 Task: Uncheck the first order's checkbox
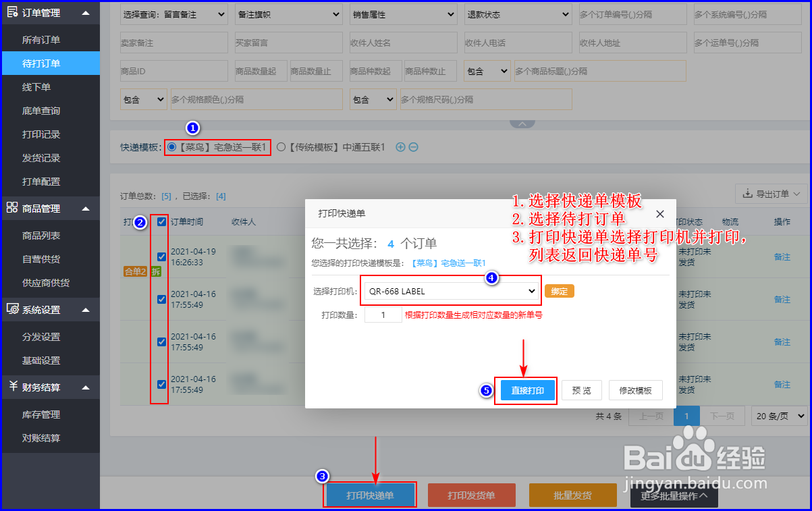[x=161, y=257]
